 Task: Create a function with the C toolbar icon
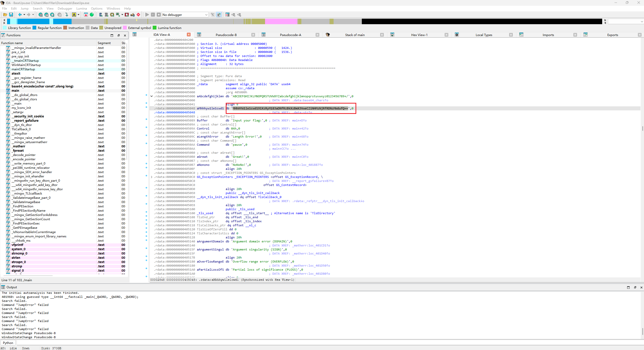(x=100, y=15)
